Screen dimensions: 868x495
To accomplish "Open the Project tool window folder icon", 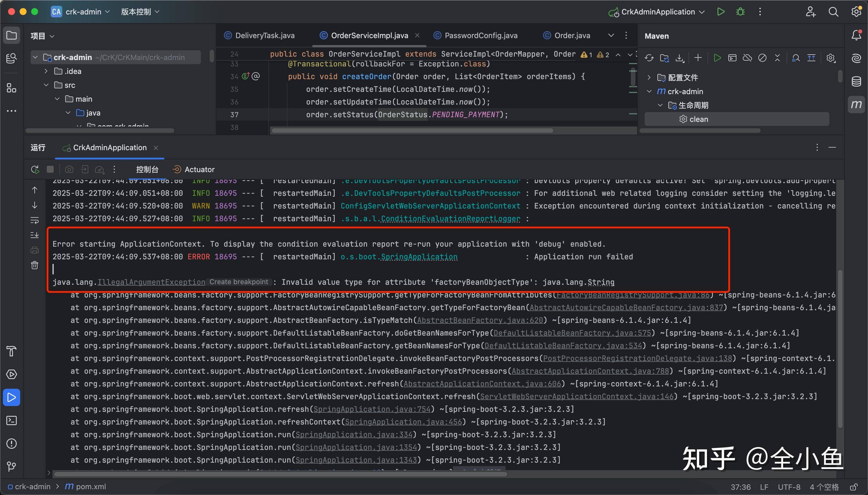I will (x=12, y=35).
